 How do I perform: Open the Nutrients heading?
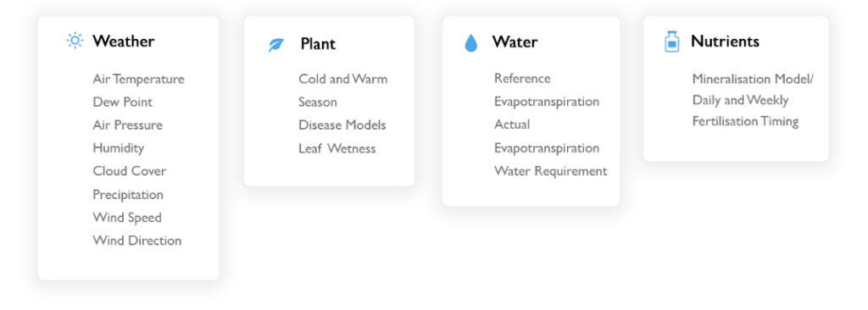click(x=726, y=41)
